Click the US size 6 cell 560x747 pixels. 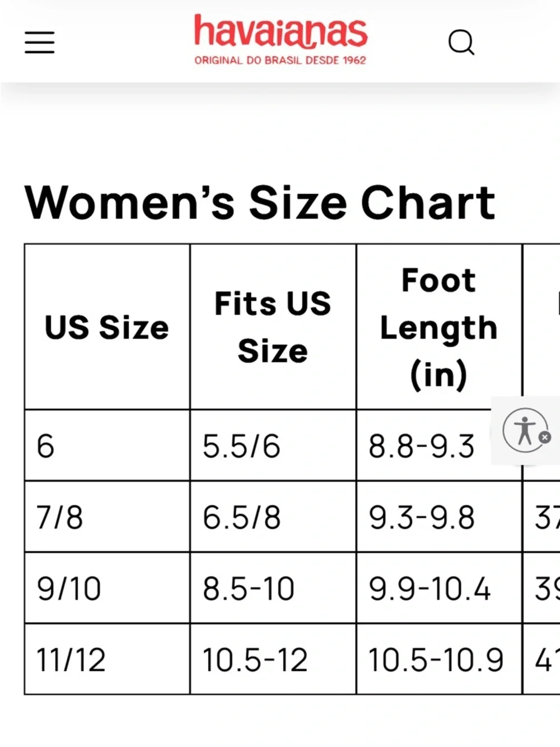[x=107, y=446]
